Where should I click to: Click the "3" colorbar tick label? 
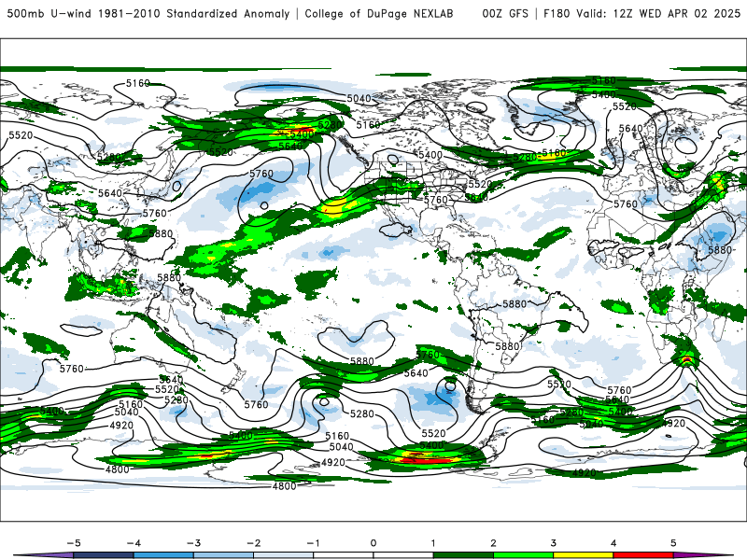pyautogui.click(x=554, y=543)
